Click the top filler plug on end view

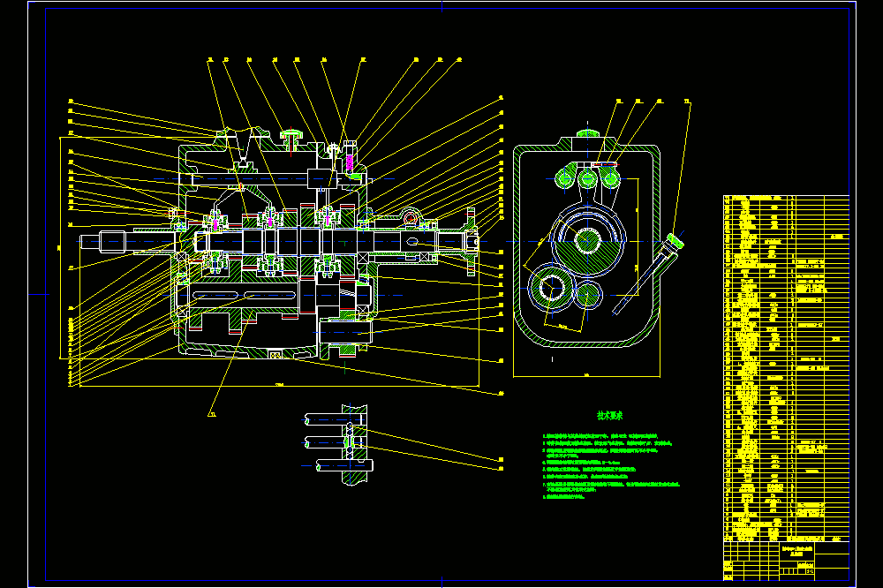click(587, 133)
